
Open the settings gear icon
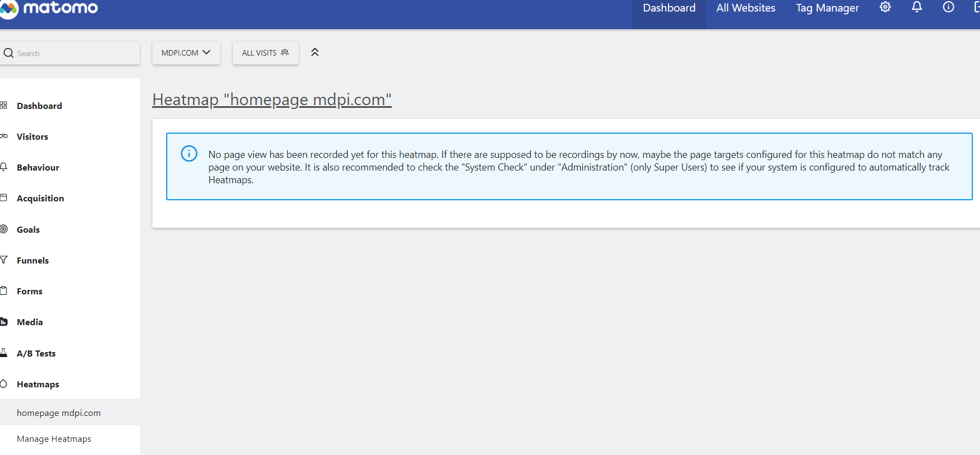pos(885,7)
